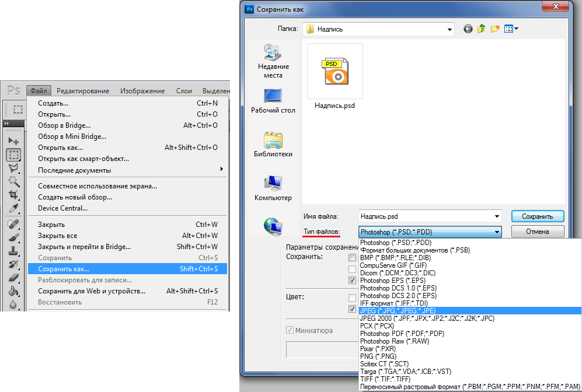Choose Photoshop PDF (*.PDF;*.PDP) format

(470, 334)
